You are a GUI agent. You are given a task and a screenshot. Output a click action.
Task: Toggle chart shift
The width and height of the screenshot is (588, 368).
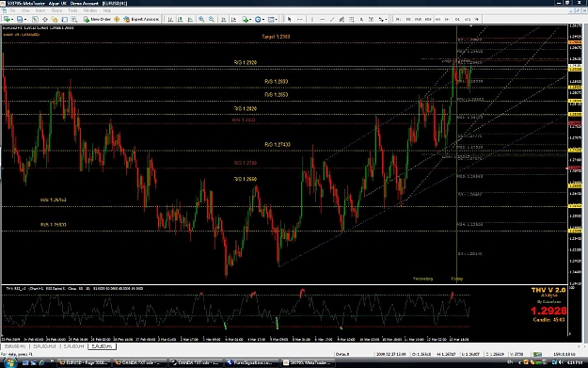233,19
